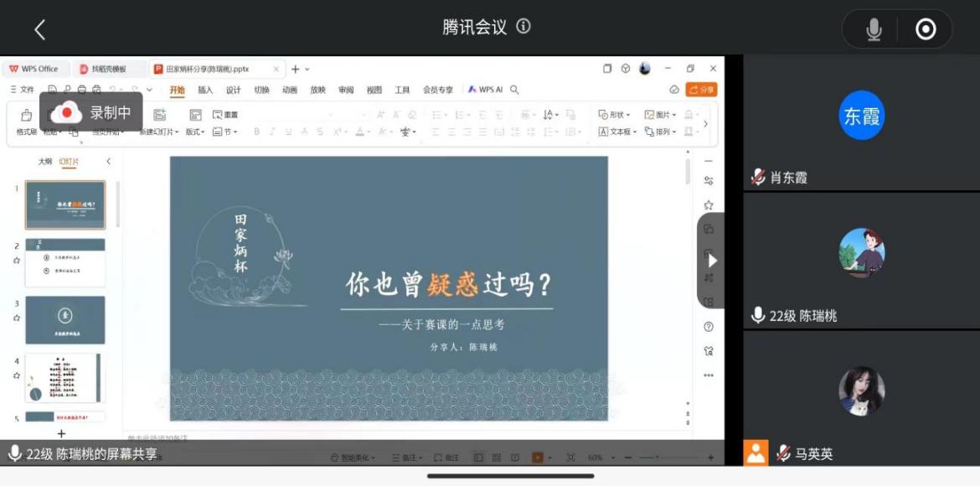
Task: Collapse the slide panel with the chevron
Action: point(108,161)
